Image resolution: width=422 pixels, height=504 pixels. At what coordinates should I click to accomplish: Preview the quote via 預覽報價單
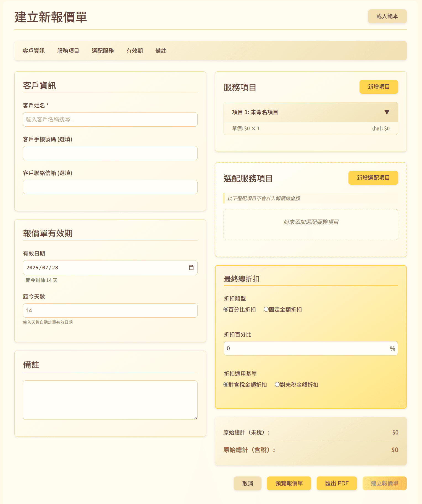[289, 483]
